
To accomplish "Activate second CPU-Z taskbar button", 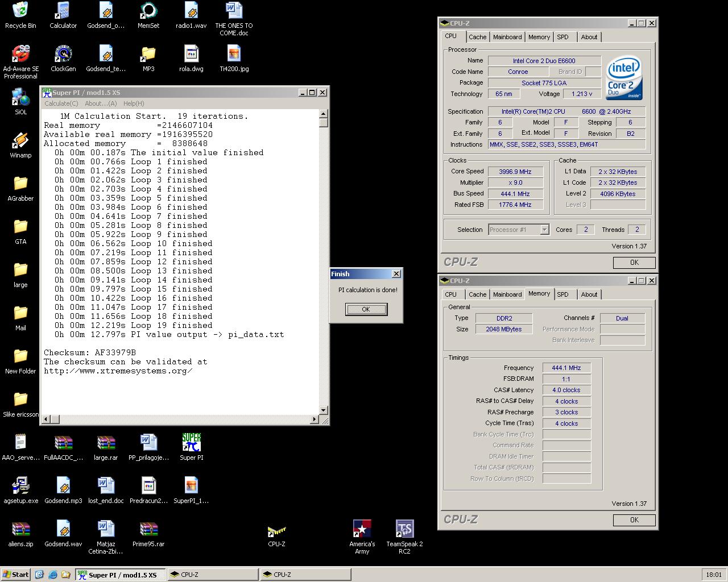I will 305,575.
